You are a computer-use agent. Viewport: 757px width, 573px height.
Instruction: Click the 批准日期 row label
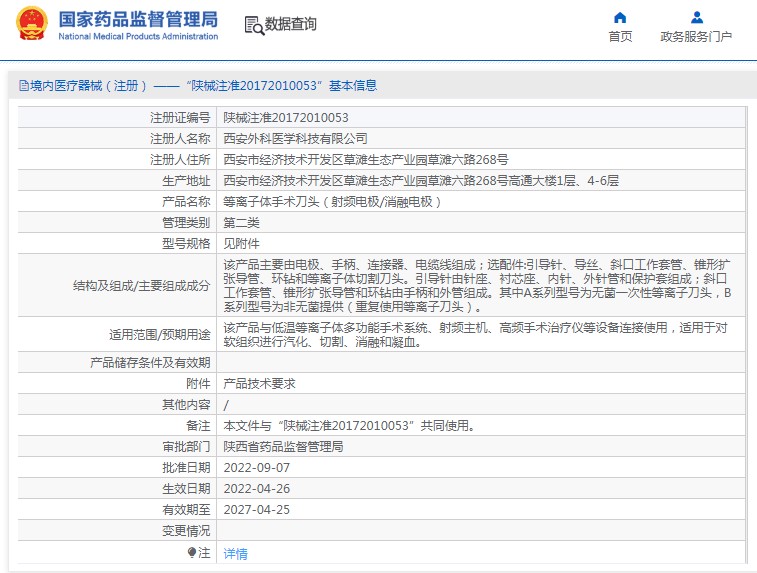click(186, 468)
